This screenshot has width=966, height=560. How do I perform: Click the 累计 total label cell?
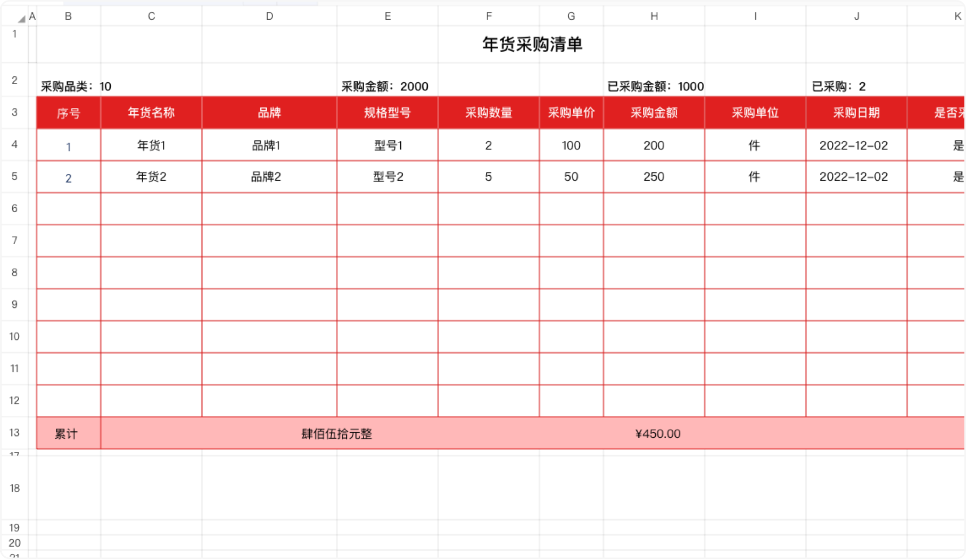[69, 433]
